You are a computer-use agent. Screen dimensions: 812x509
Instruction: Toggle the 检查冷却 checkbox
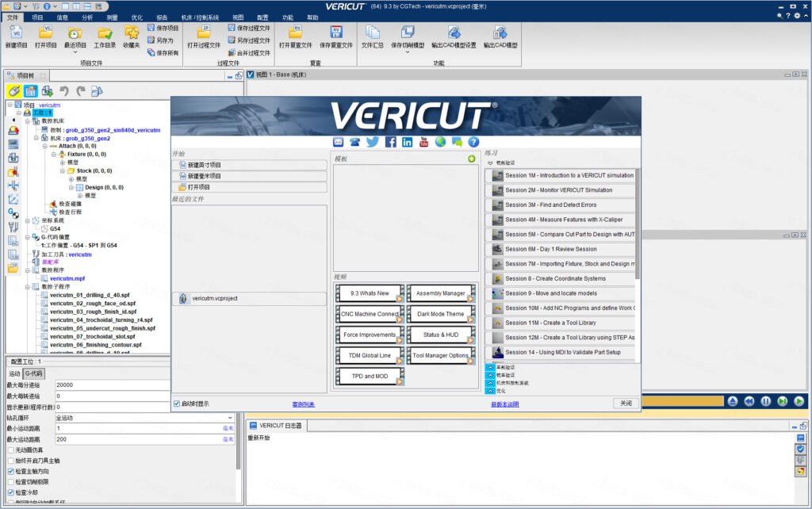(11, 492)
